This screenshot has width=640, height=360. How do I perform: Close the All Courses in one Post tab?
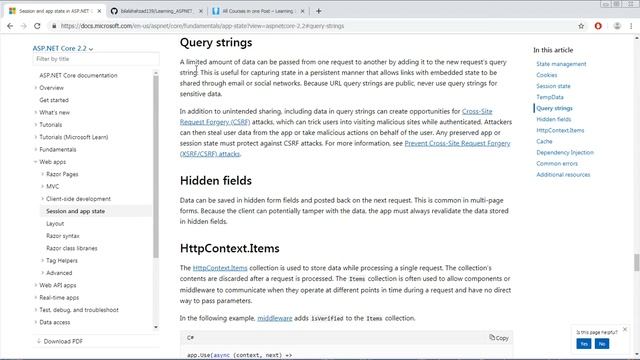coord(302,11)
